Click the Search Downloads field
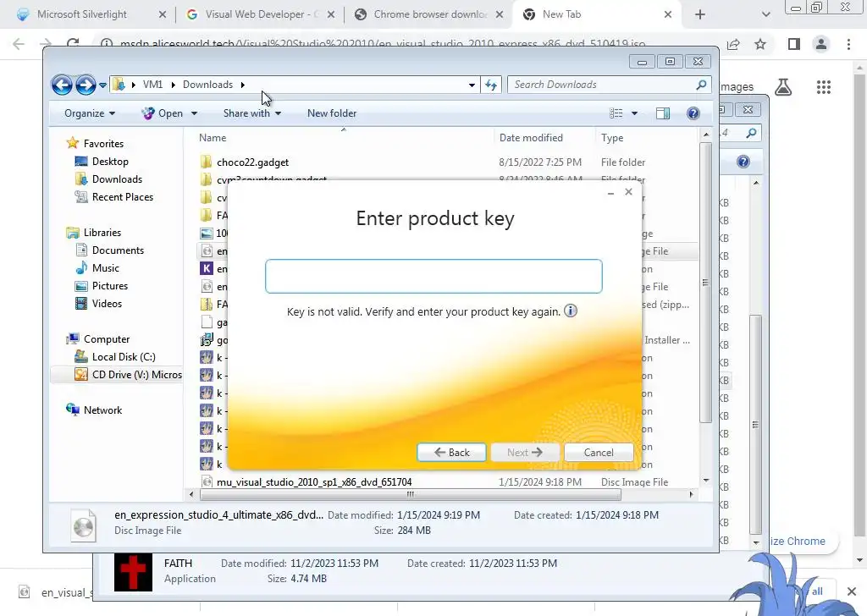867x616 pixels. 602,85
